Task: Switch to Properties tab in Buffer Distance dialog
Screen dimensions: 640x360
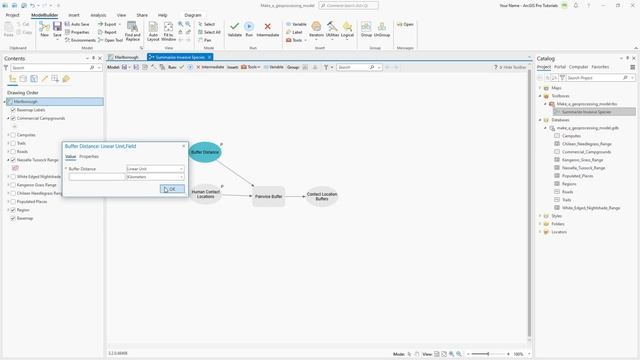Action: tap(89, 156)
